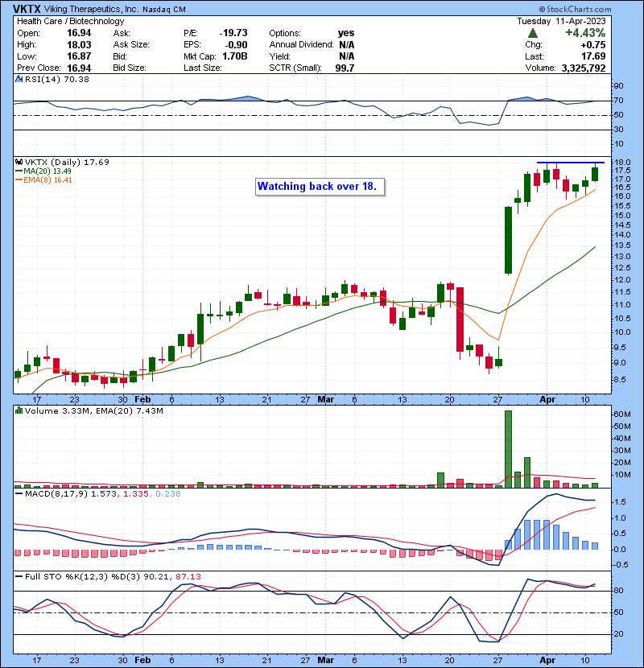Click the RSI line-chart icon before RSI(14)
Image resolution: width=644 pixels, height=668 pixels.
coord(19,79)
